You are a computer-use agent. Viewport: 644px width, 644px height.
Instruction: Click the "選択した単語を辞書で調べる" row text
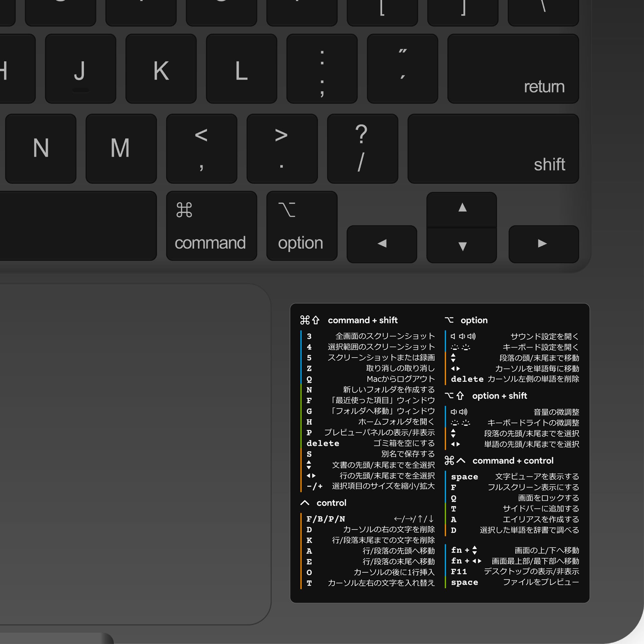point(530,530)
